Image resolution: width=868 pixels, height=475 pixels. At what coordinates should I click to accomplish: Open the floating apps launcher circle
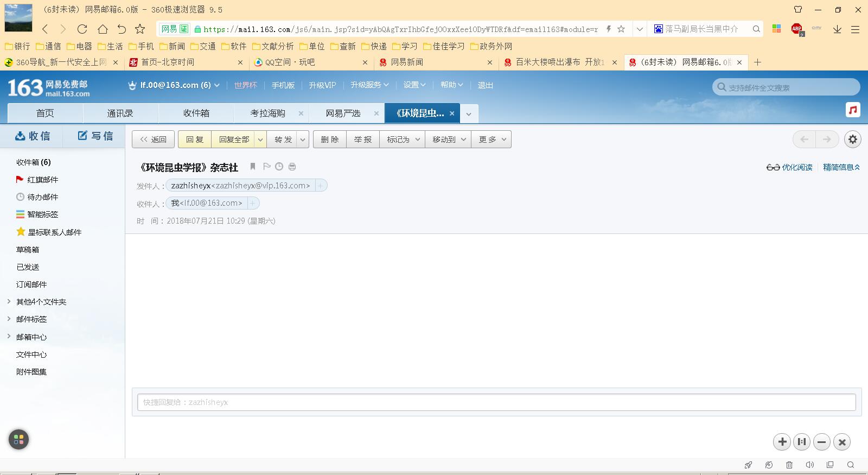tap(18, 439)
